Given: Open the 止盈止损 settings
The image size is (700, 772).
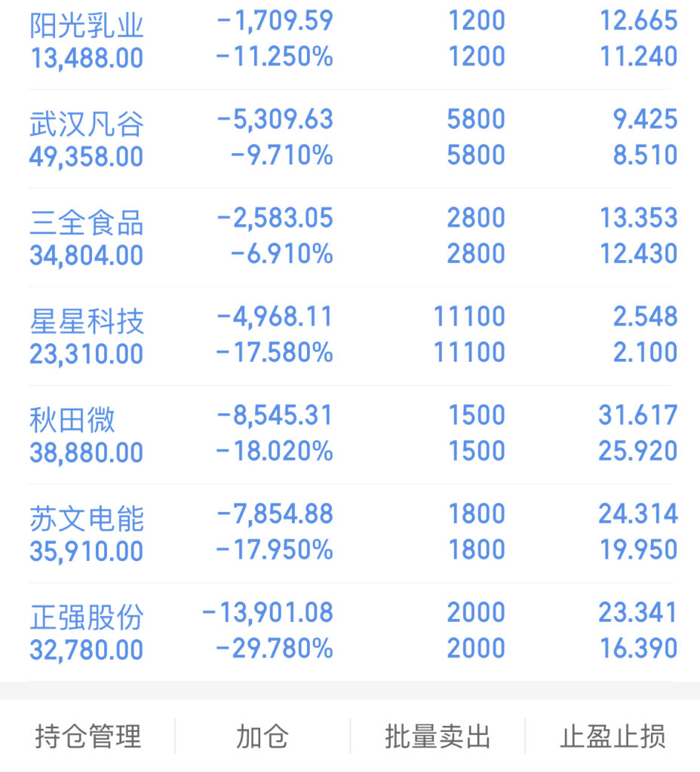Looking at the screenshot, I should (x=612, y=736).
